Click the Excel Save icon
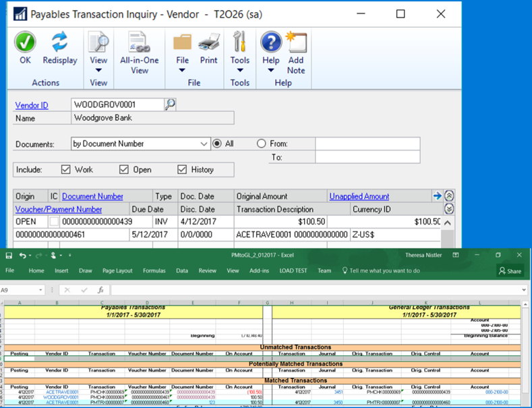532x408 pixels. [9, 256]
